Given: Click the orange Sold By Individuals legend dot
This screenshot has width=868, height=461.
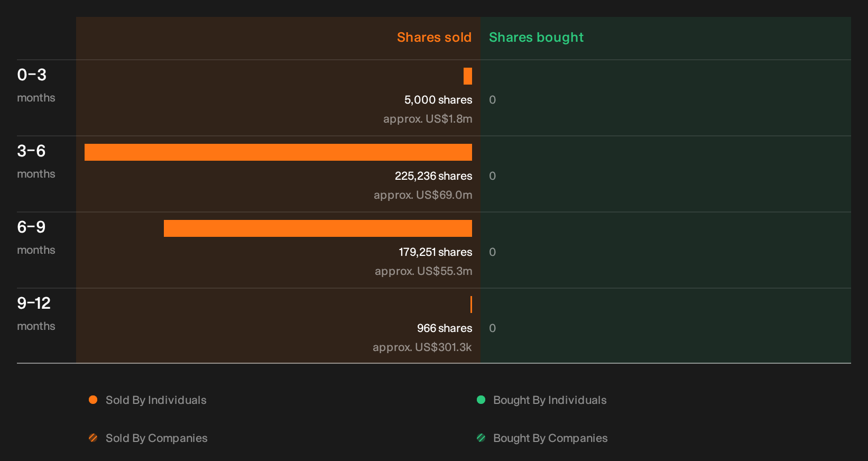Looking at the screenshot, I should 93,400.
